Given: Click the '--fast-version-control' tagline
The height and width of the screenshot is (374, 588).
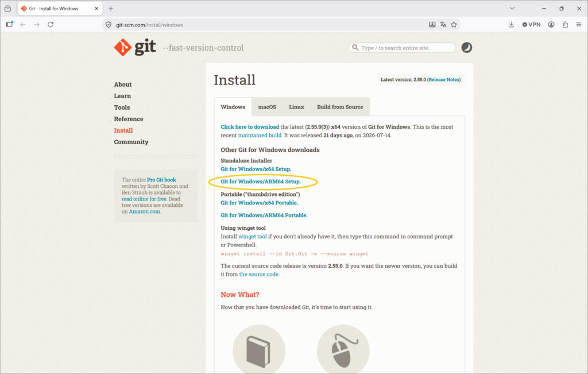Looking at the screenshot, I should click(x=203, y=48).
